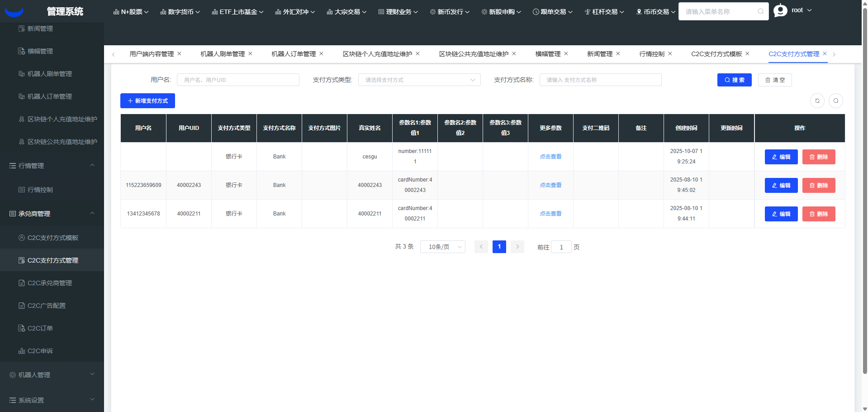Image resolution: width=868 pixels, height=412 pixels.
Task: Open C2C订单 in the sidebar
Action: (x=40, y=328)
